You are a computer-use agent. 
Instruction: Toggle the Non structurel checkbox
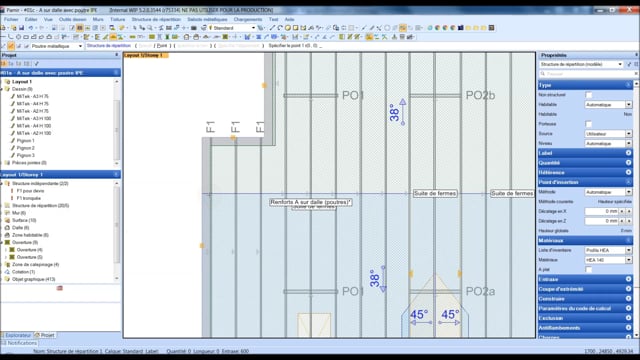pyautogui.click(x=589, y=95)
